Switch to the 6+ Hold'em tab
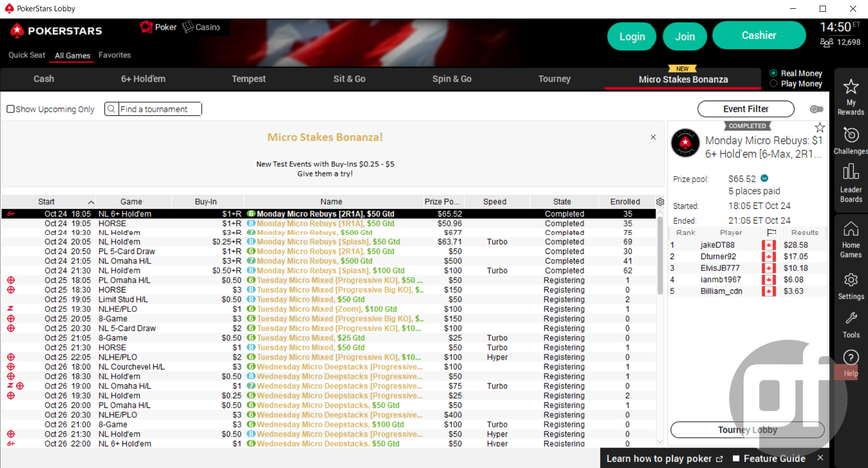Image resolution: width=868 pixels, height=468 pixels. pyautogui.click(x=143, y=79)
